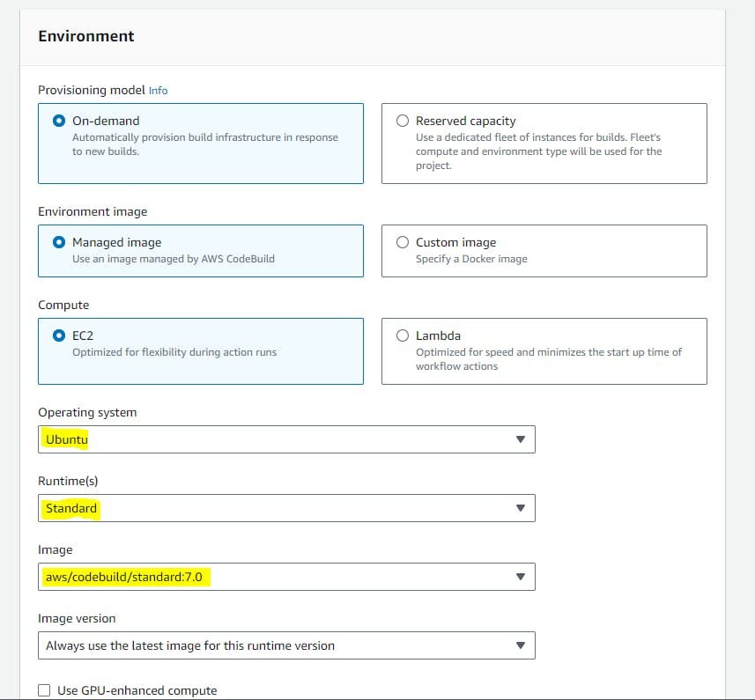
Task: Enable Use GPU-enhanced compute checkbox
Action: coord(44,690)
